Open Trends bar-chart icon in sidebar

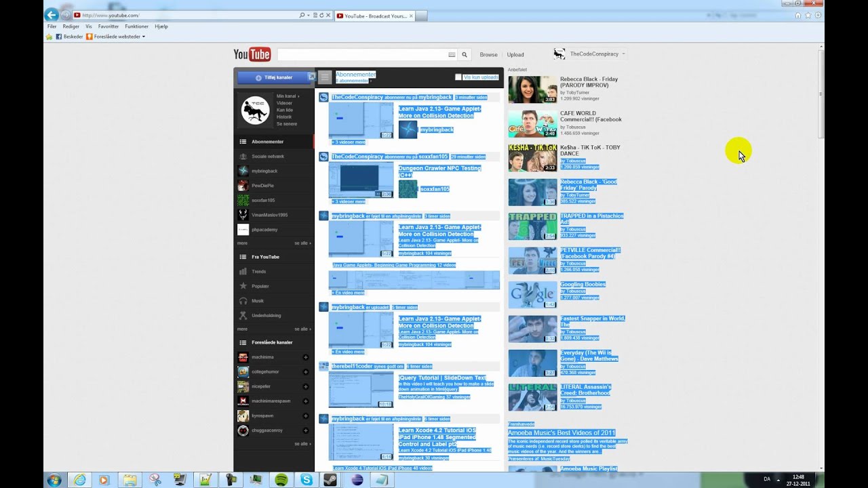click(243, 272)
